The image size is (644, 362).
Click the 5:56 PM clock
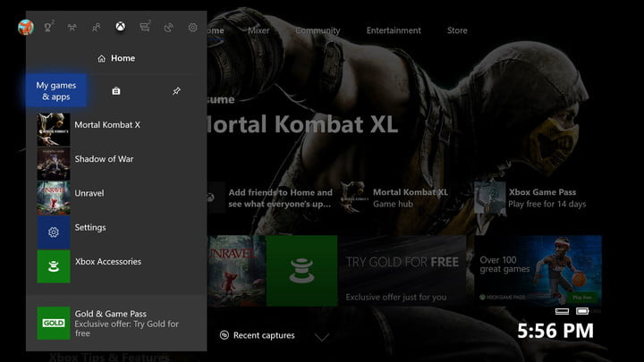[555, 331]
